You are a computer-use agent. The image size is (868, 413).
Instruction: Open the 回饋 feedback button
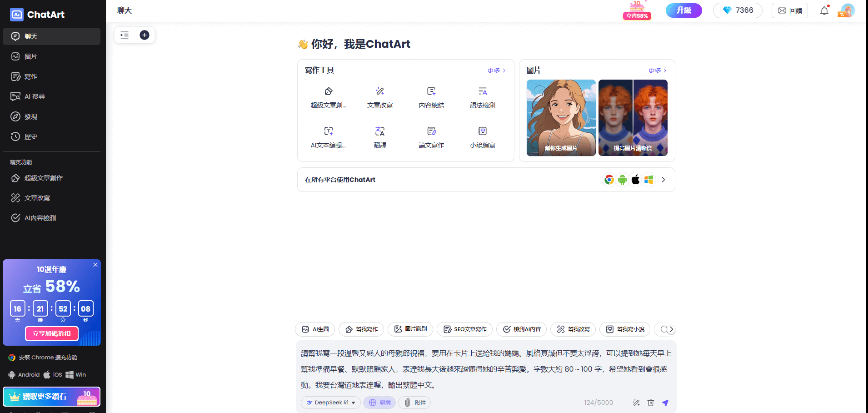(x=790, y=10)
